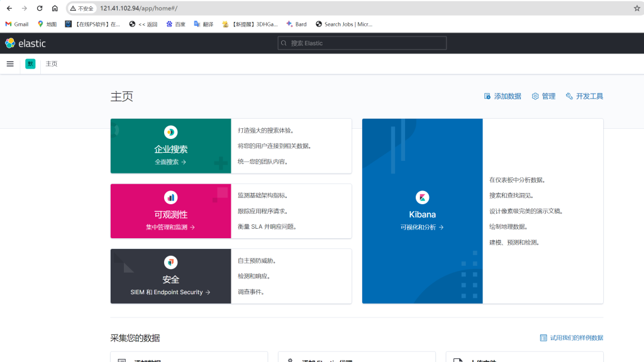The width and height of the screenshot is (644, 362).
Task: Click the 可观测性 round icon
Action: [171, 197]
